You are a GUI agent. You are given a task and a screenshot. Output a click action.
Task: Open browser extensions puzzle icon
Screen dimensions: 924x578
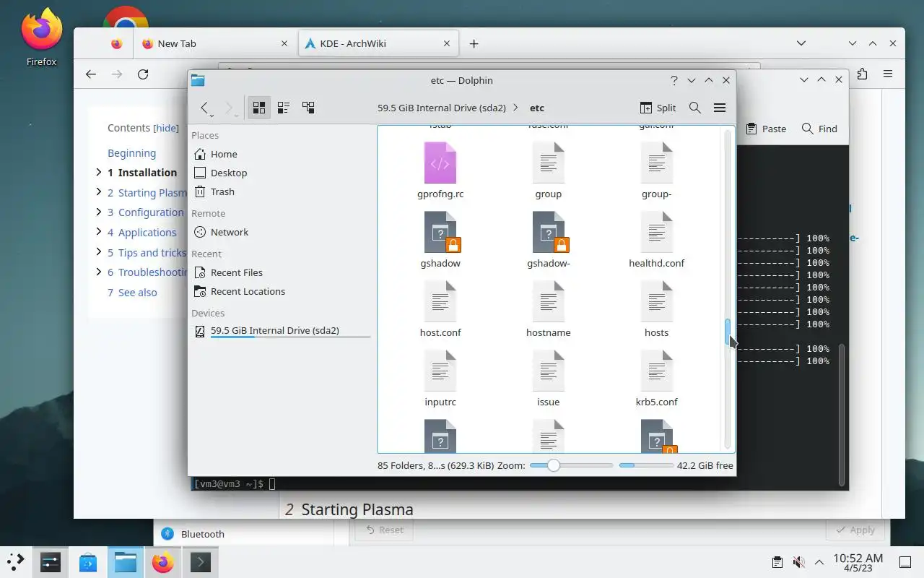click(862, 74)
